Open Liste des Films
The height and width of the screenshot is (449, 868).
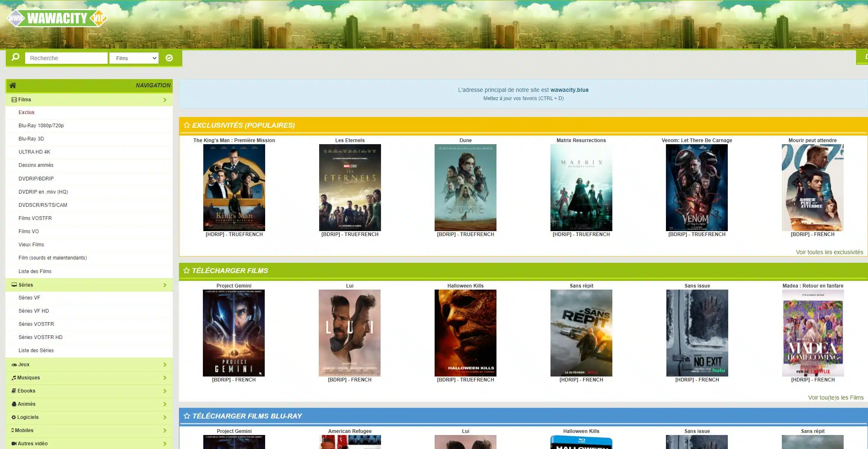pyautogui.click(x=35, y=271)
